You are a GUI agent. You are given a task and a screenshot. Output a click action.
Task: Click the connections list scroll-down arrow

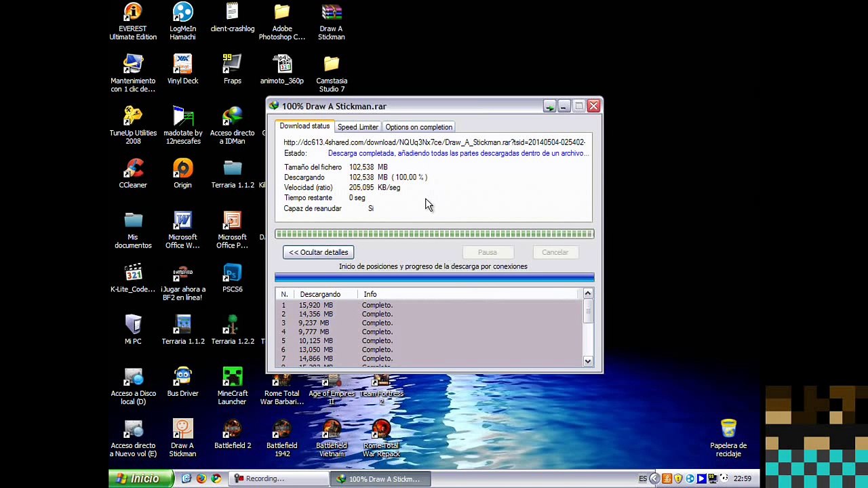pos(588,361)
